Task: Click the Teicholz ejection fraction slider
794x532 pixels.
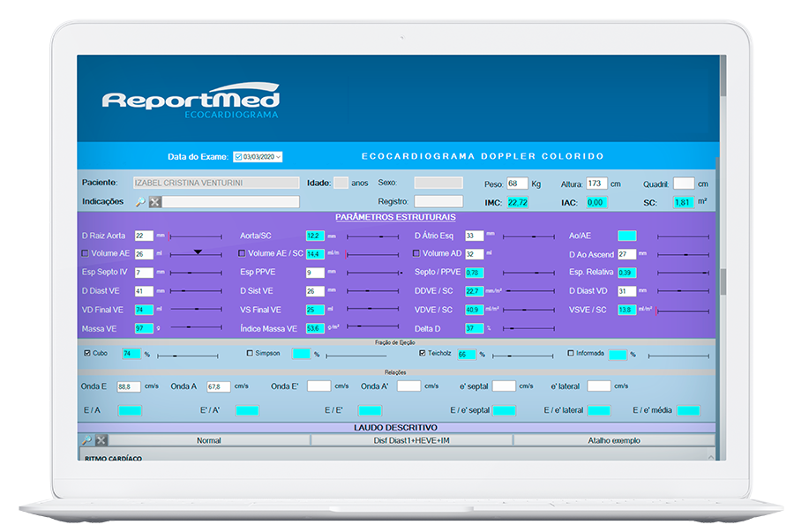Action: click(522, 356)
